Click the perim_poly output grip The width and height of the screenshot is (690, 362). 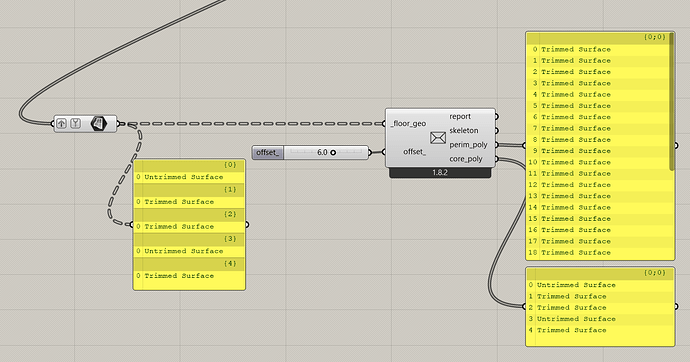click(497, 145)
